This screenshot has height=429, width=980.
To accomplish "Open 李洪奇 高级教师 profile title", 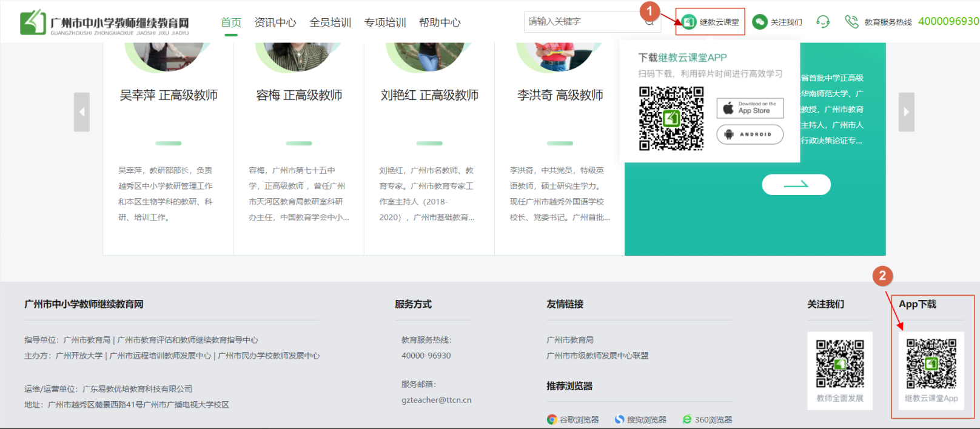I will (x=560, y=95).
